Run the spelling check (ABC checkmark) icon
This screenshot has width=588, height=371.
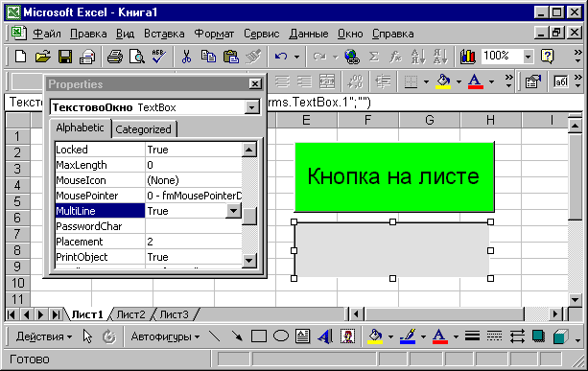click(x=159, y=57)
